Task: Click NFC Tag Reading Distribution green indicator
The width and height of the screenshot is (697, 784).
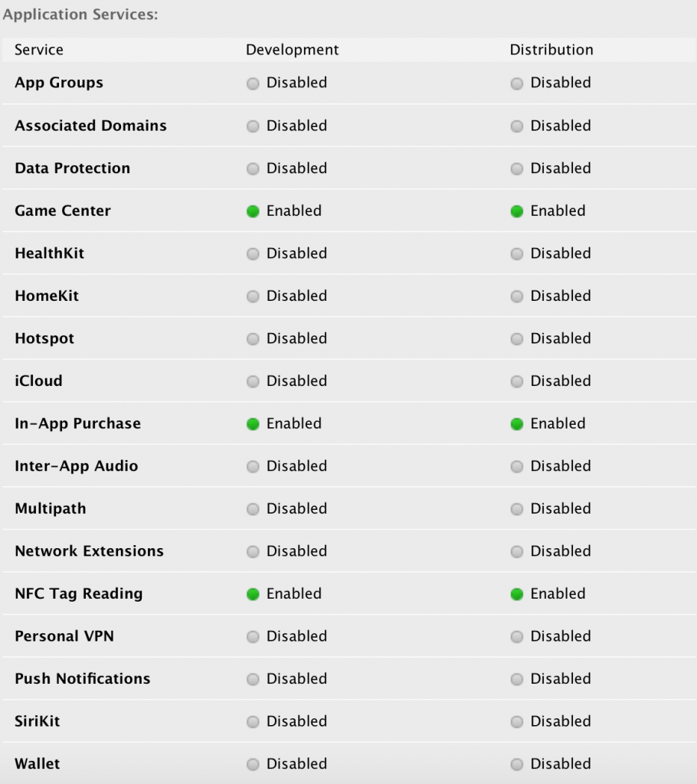Action: pyautogui.click(x=517, y=594)
